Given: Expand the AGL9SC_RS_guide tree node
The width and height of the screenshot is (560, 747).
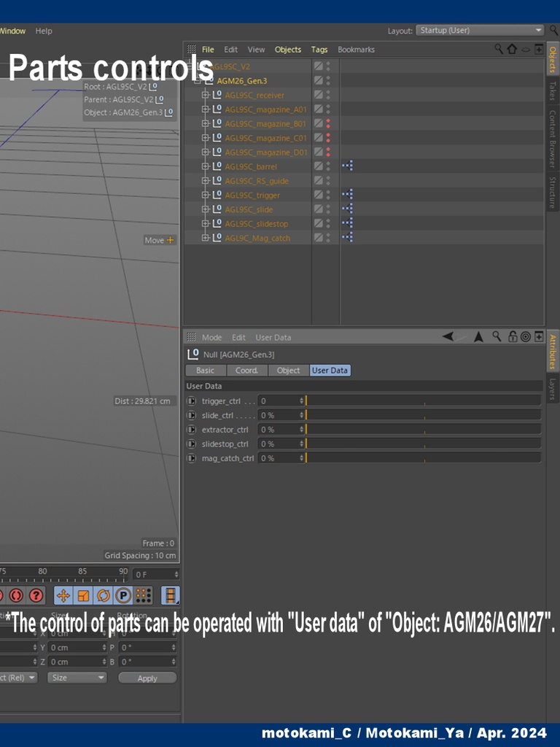Looking at the screenshot, I should (205, 181).
